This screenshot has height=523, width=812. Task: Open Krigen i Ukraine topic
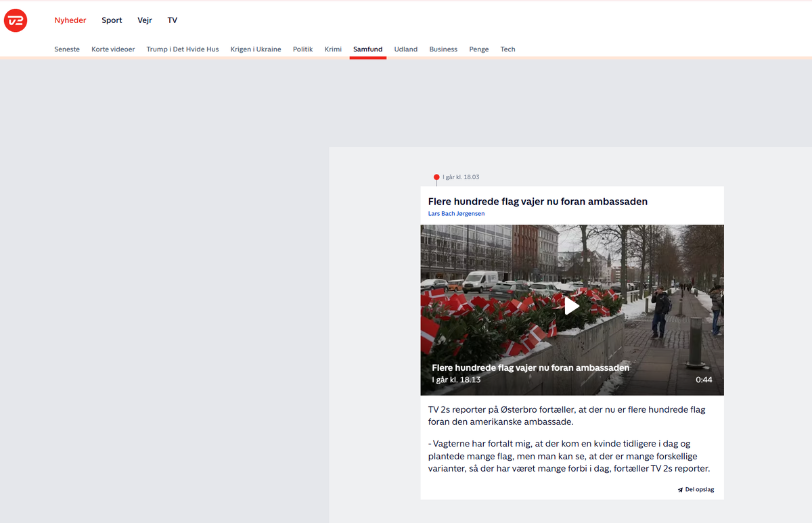tap(256, 49)
